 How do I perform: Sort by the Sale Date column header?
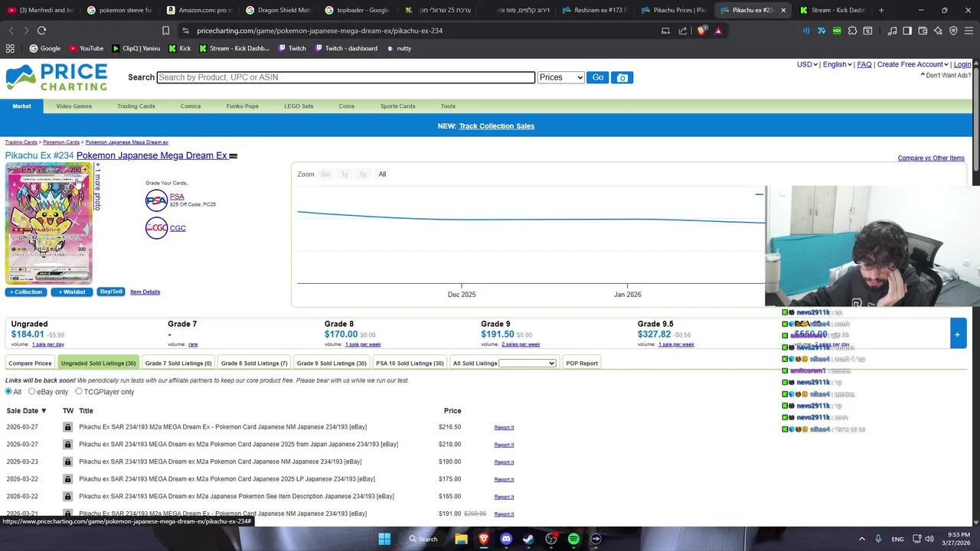point(27,411)
